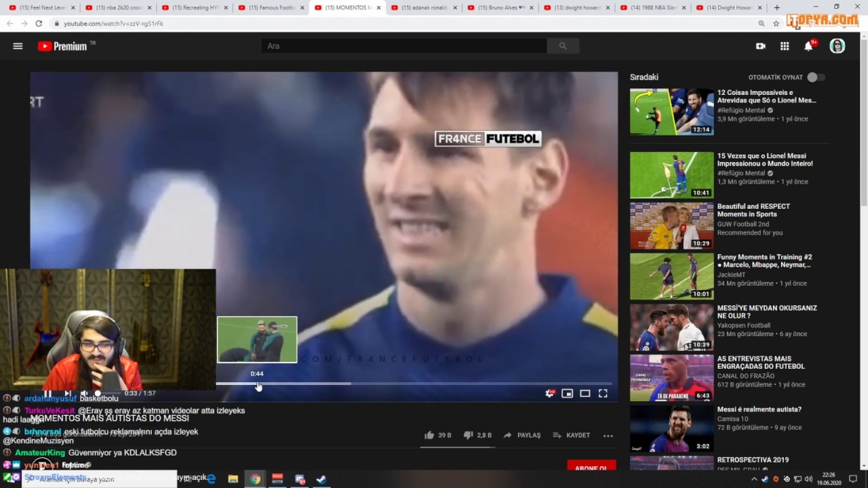This screenshot has width=868, height=488.
Task: Open the YouTube apps grid icon
Action: tap(785, 46)
